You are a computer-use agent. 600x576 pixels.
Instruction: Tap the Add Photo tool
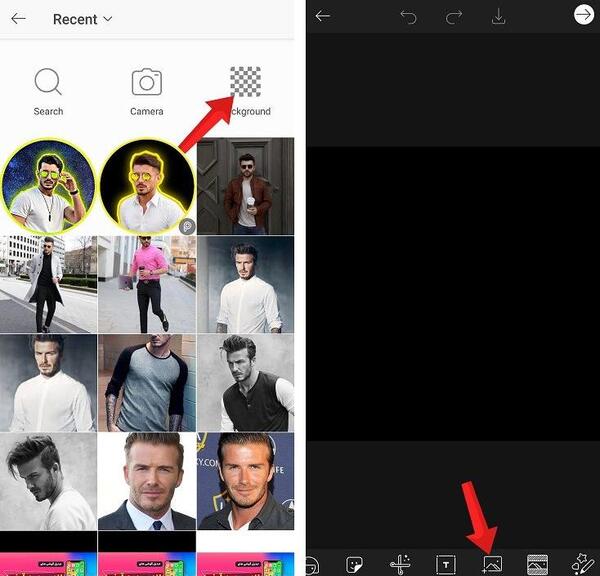(492, 565)
